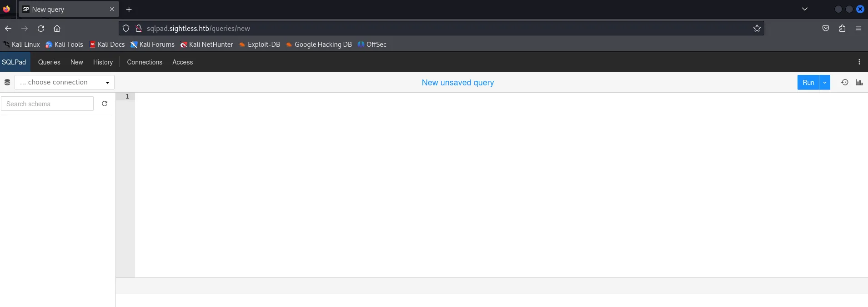Open query history clock icon

click(x=844, y=82)
